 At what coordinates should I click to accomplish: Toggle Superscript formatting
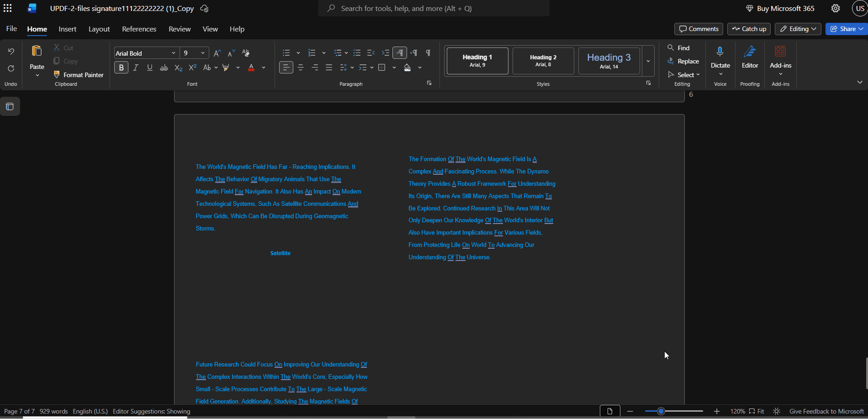(x=193, y=68)
